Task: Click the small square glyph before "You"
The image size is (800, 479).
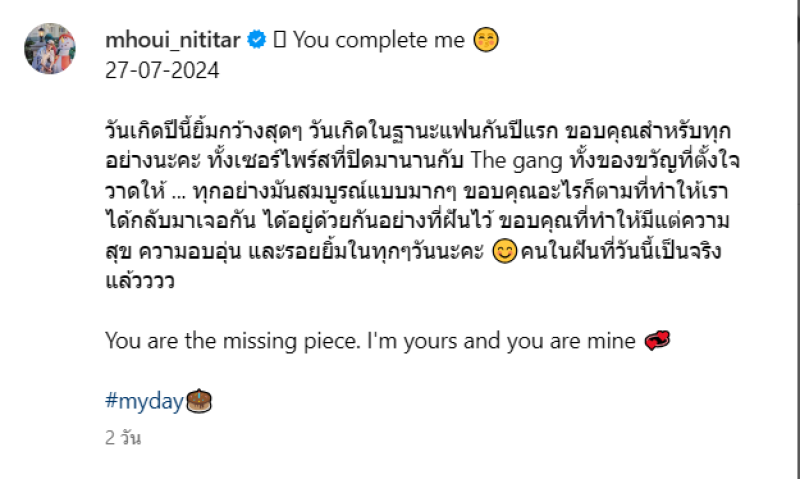Action: click(281, 41)
